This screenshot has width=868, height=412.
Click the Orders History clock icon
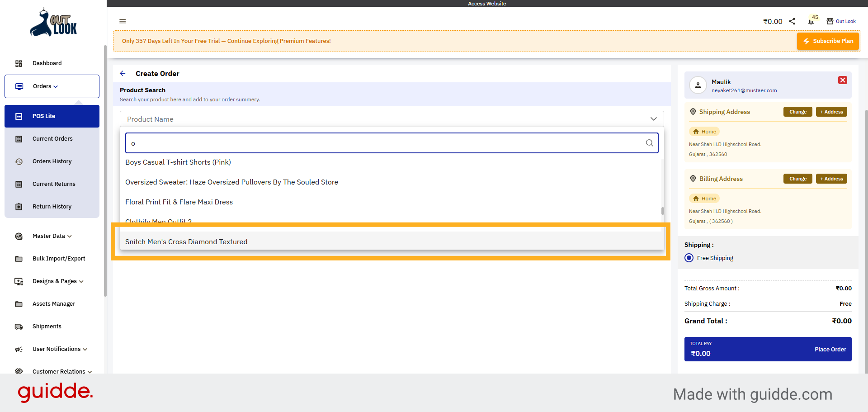pos(19,161)
